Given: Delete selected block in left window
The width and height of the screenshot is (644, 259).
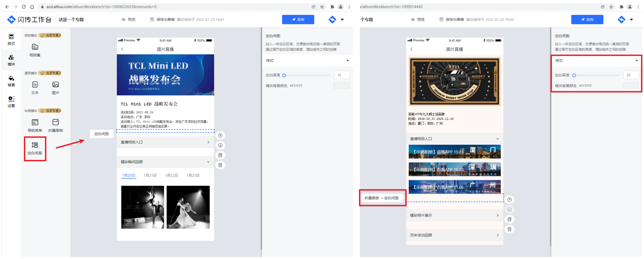Looking at the screenshot, I should (220, 165).
